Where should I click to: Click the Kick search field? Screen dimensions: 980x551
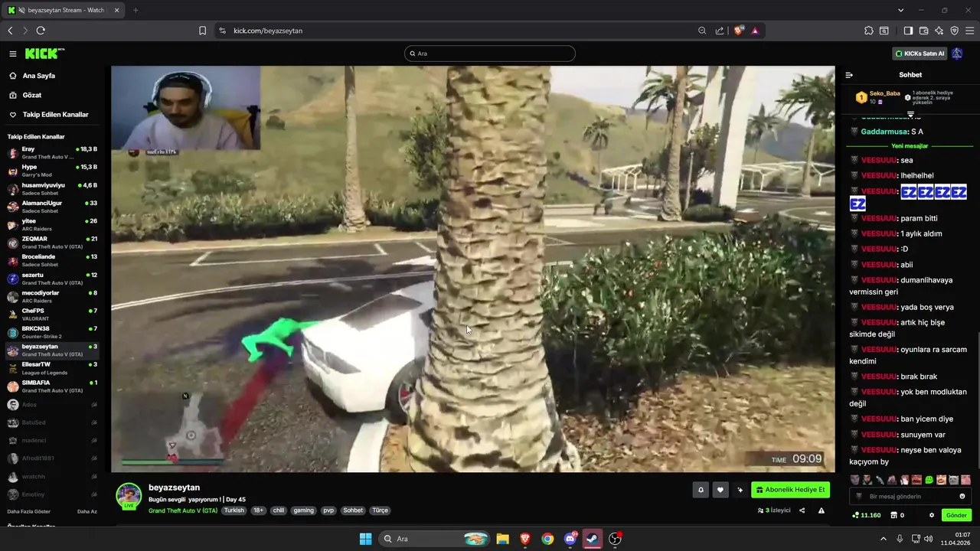[490, 54]
